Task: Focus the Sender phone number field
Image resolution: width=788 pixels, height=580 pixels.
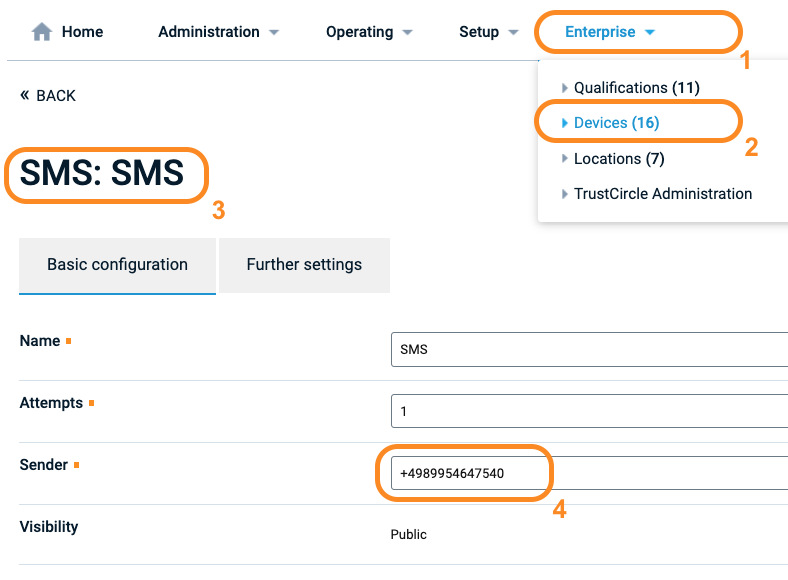Action: click(x=589, y=473)
